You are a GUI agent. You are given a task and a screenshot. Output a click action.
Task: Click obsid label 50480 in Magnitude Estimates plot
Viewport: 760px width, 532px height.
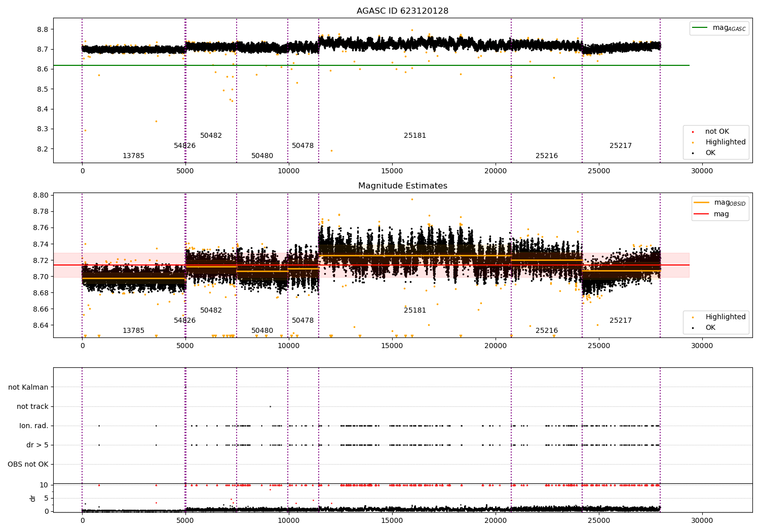point(262,331)
